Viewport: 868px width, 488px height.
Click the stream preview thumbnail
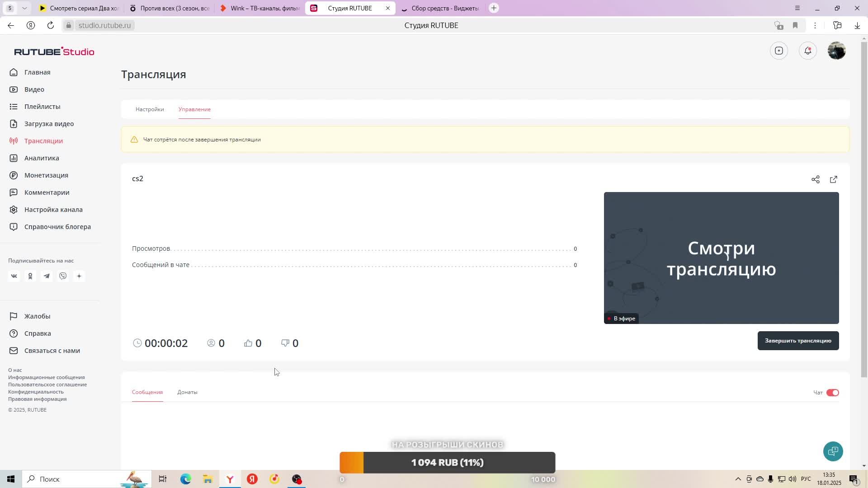tap(721, 258)
